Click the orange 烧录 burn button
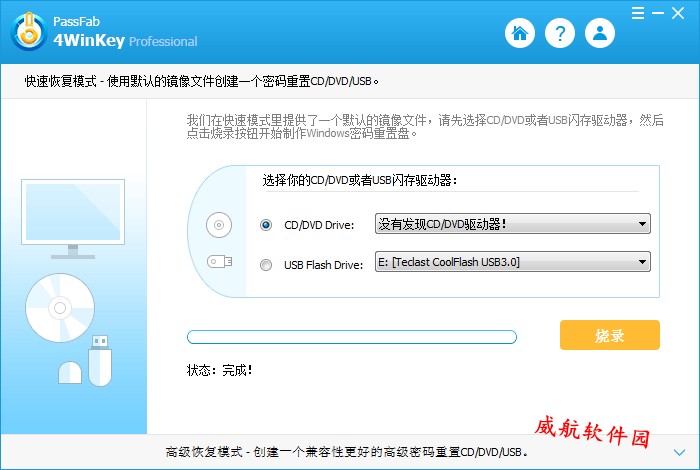The height and width of the screenshot is (470, 700). coord(609,335)
